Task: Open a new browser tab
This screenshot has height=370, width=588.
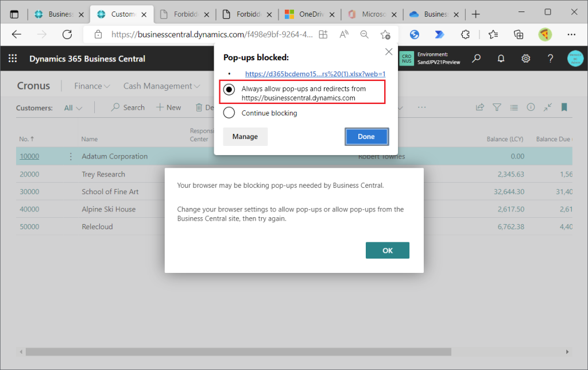Action: coord(476,14)
